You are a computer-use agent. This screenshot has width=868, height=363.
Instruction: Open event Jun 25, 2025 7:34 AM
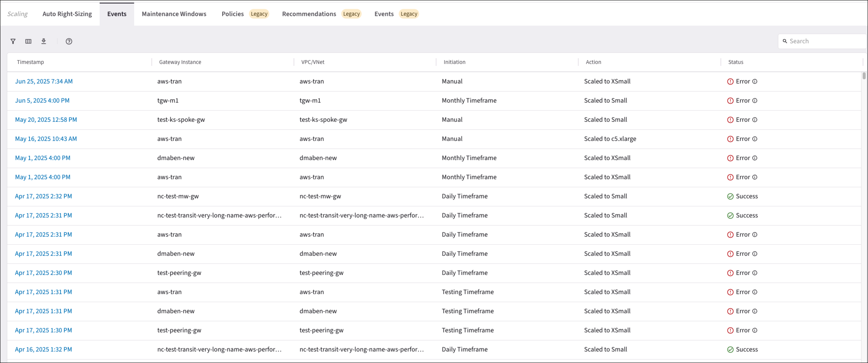point(44,82)
